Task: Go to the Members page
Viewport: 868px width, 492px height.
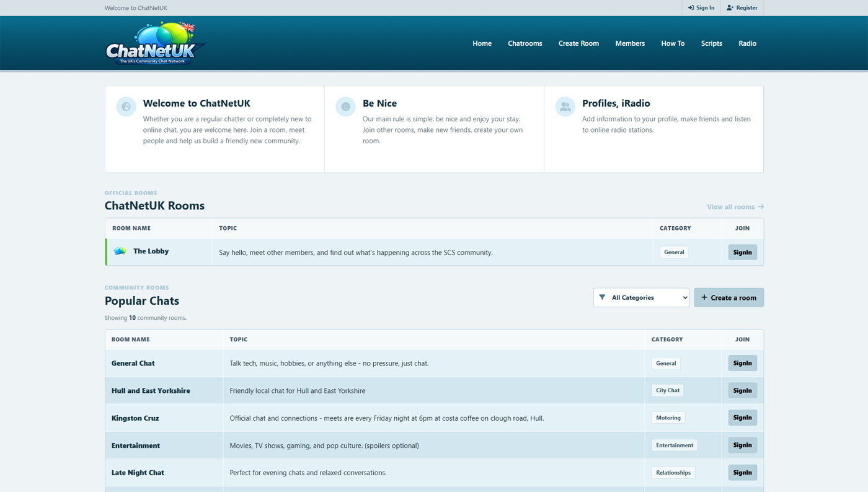Action: point(630,43)
